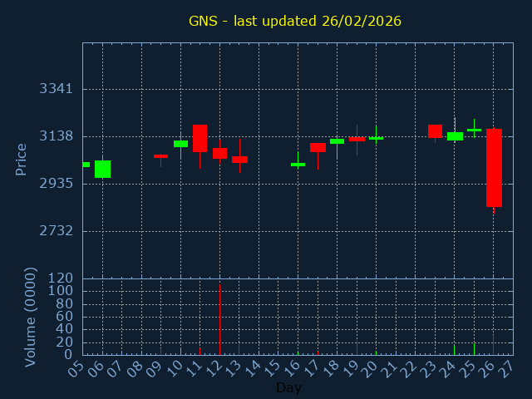This screenshot has width=532, height=399.
Task: Select the red candlestick for day 17
Action: pos(318,147)
